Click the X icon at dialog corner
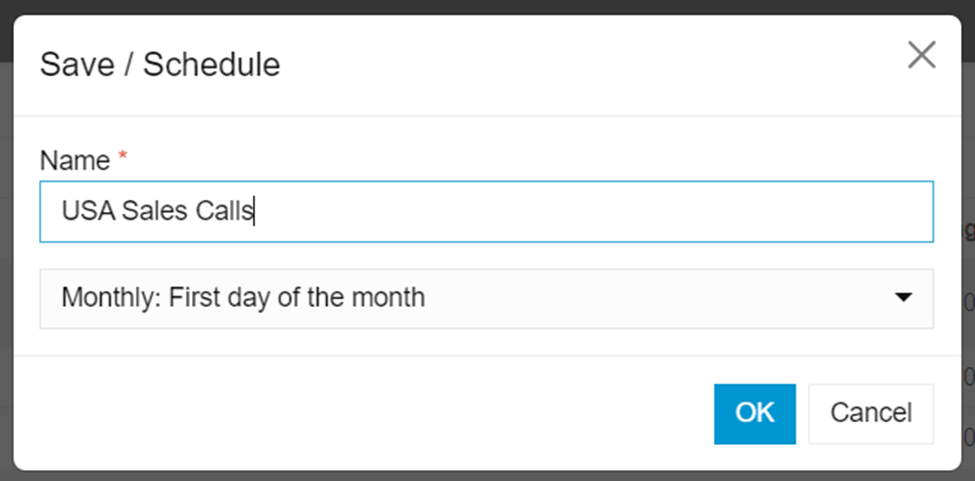The height and width of the screenshot is (481, 975). pyautogui.click(x=921, y=56)
